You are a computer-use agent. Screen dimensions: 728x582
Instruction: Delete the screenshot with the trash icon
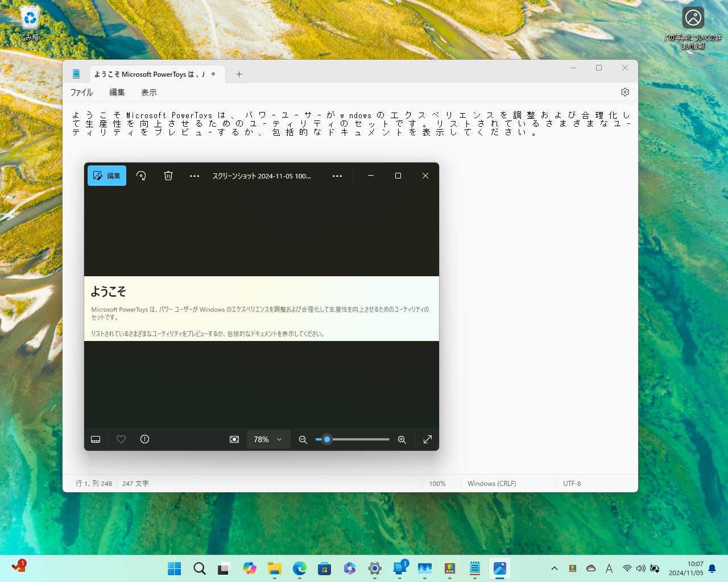coord(168,176)
